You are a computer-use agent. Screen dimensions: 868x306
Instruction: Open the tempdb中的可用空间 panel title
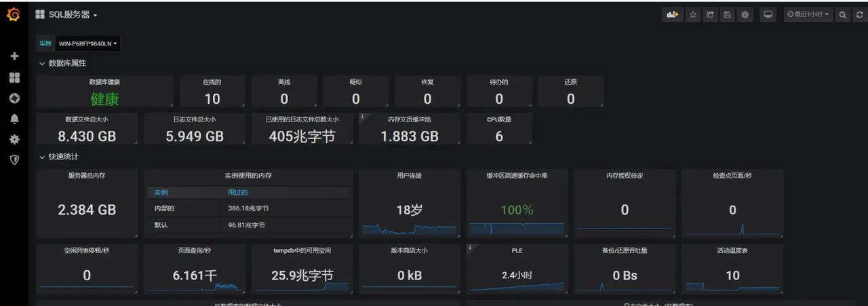coord(302,250)
